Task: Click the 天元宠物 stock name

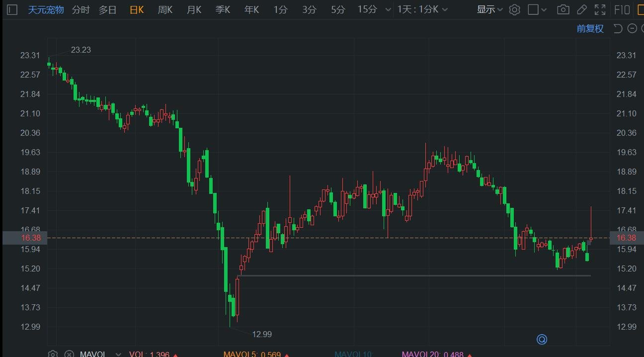Action: tap(46, 9)
